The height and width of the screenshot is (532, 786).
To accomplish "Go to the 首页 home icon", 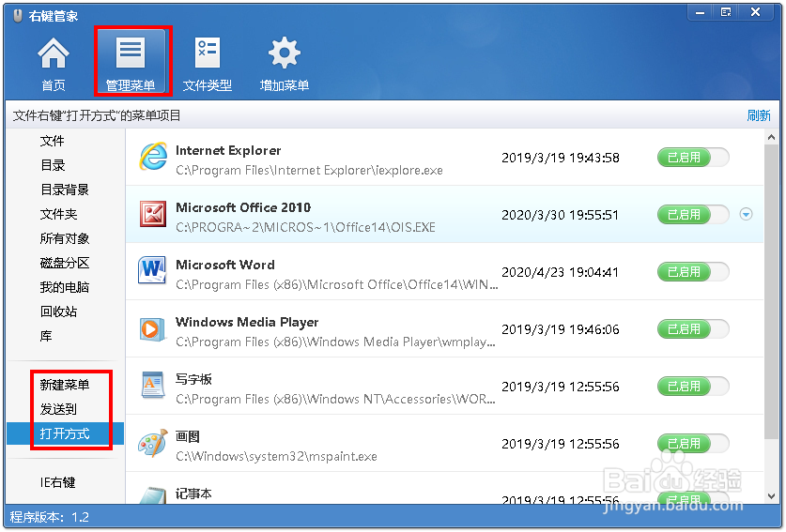I will pyautogui.click(x=54, y=63).
